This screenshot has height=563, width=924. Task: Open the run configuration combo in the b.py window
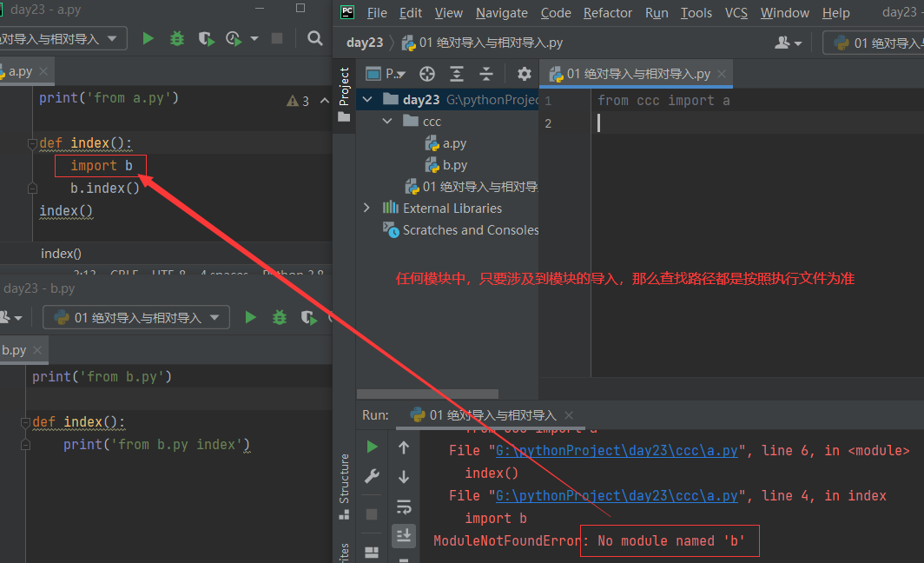coord(136,318)
